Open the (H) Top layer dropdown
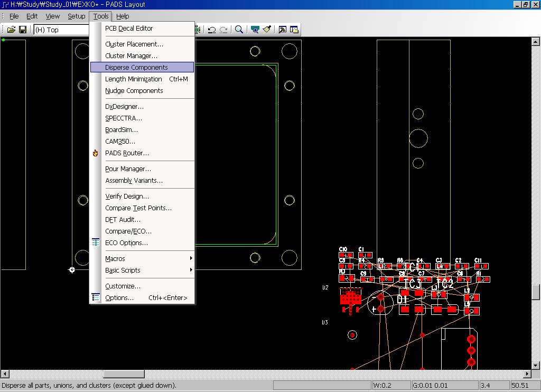541x392 pixels. pyautogui.click(x=61, y=30)
